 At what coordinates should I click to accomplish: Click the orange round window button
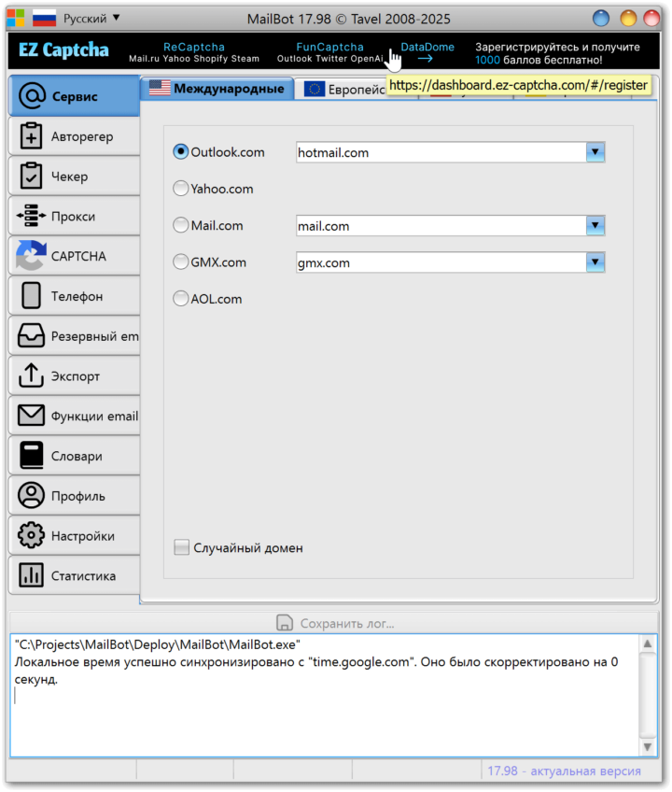628,18
